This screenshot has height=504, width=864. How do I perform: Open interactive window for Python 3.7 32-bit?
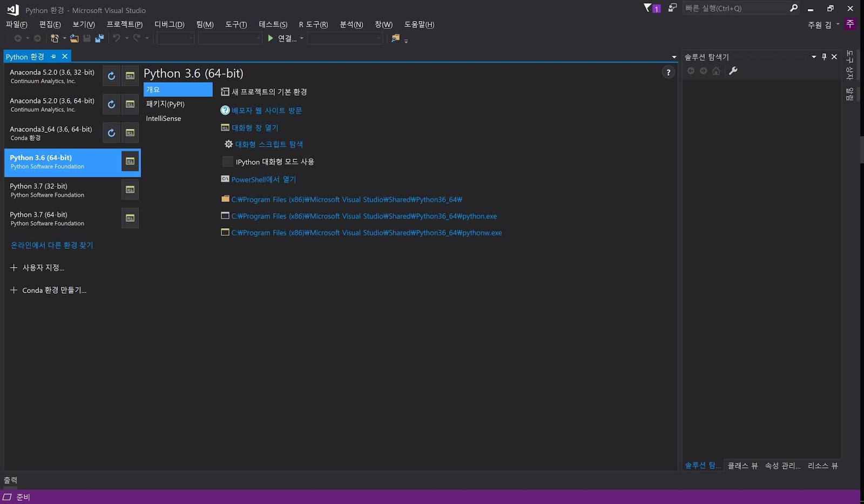130,190
